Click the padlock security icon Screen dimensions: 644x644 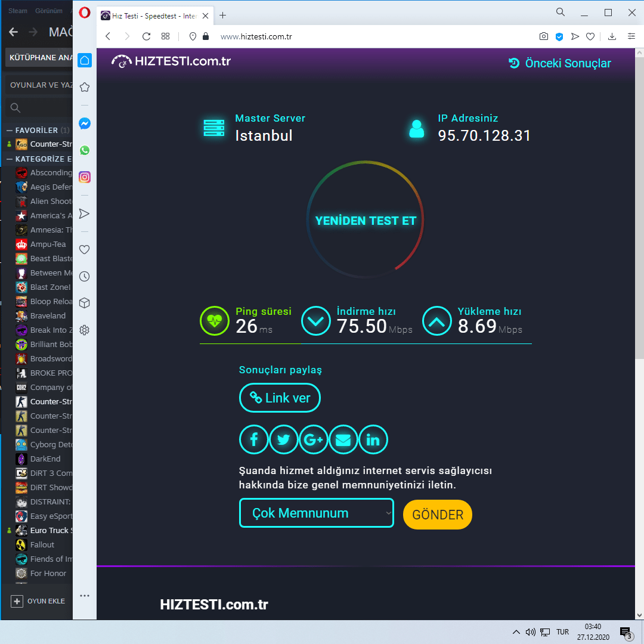coord(206,36)
